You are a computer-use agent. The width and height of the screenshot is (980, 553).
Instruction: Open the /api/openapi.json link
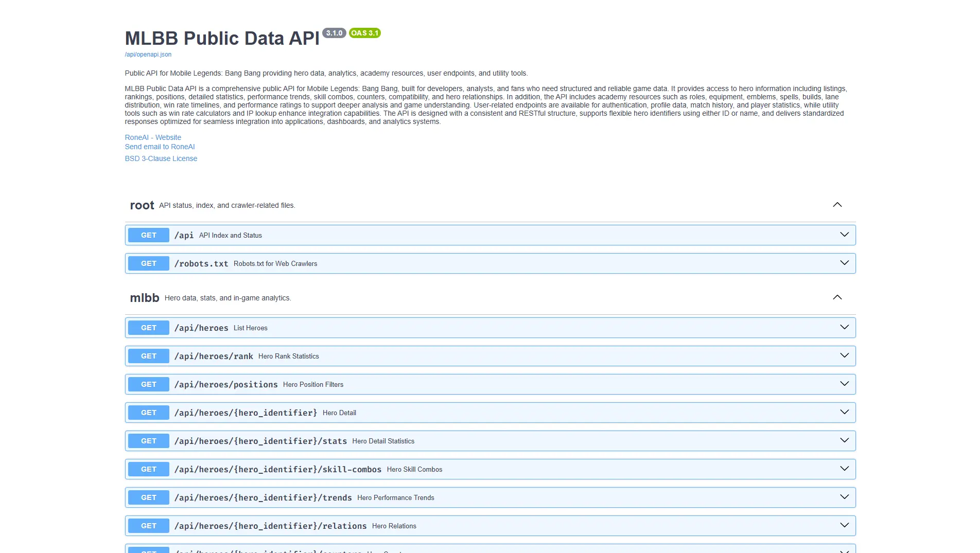(148, 55)
